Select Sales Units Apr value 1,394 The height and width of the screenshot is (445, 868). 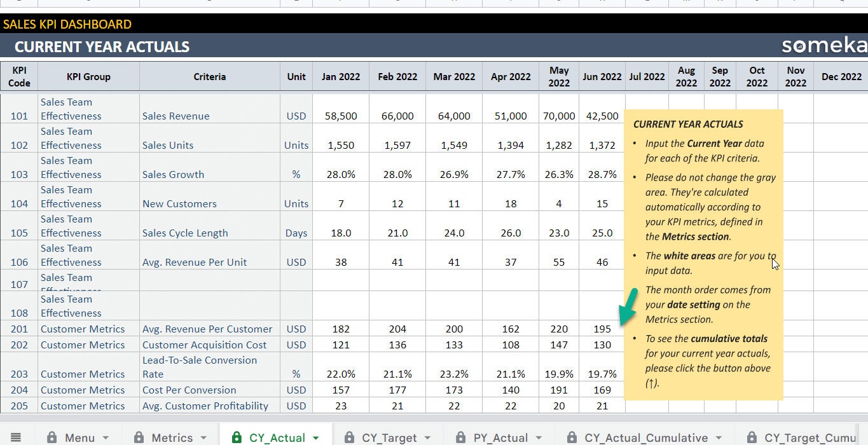coord(511,138)
